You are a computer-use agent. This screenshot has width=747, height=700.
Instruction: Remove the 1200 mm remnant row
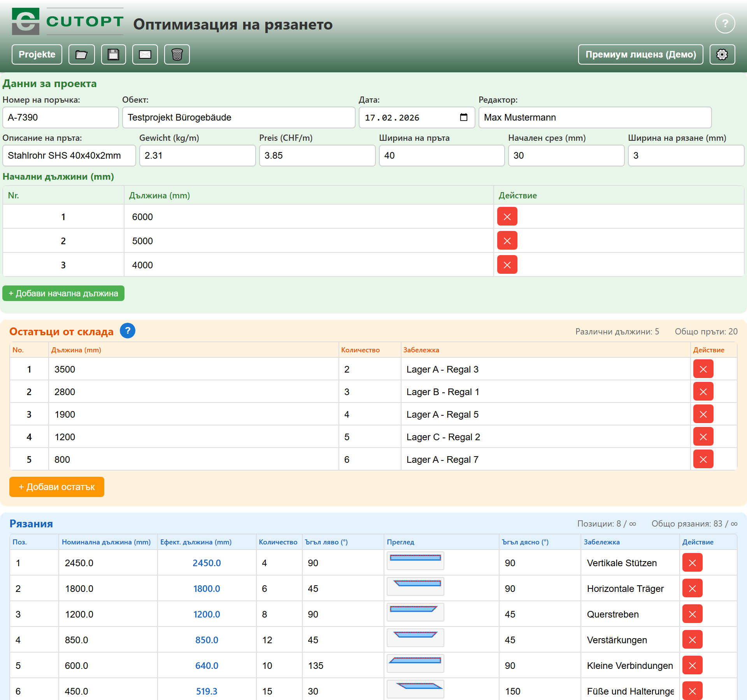(703, 437)
